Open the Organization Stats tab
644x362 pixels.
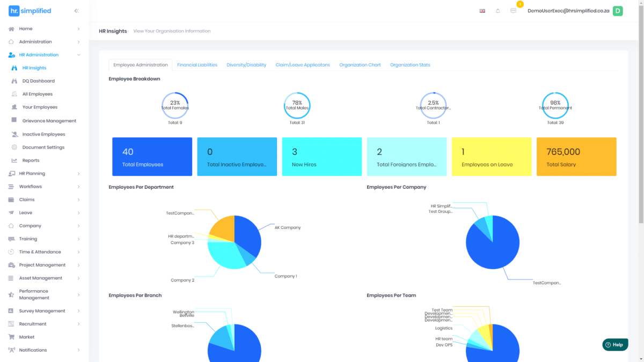(410, 65)
